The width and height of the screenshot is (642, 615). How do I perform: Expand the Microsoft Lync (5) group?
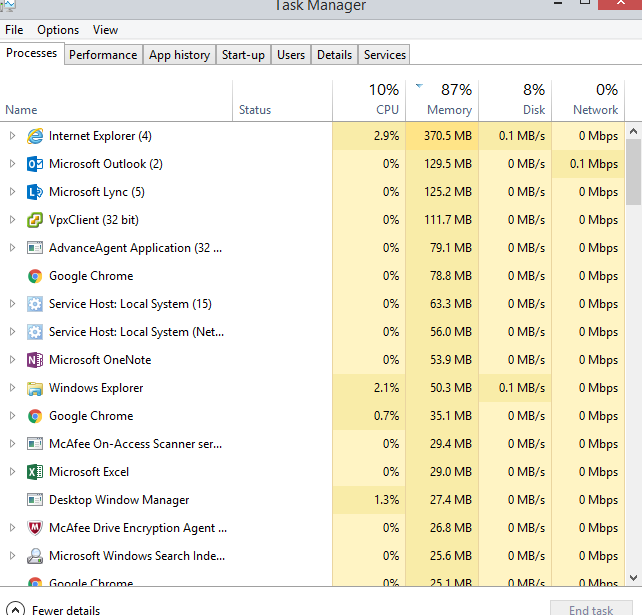point(12,192)
